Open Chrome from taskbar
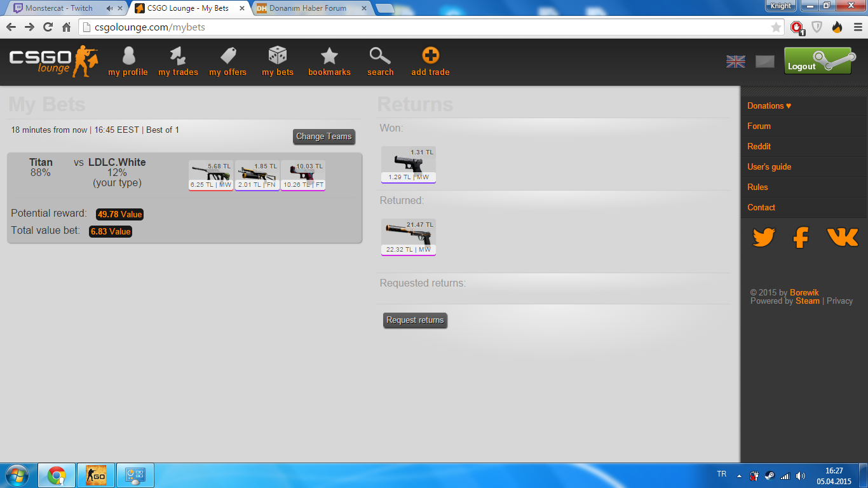Viewport: 868px width, 488px height. [x=57, y=475]
